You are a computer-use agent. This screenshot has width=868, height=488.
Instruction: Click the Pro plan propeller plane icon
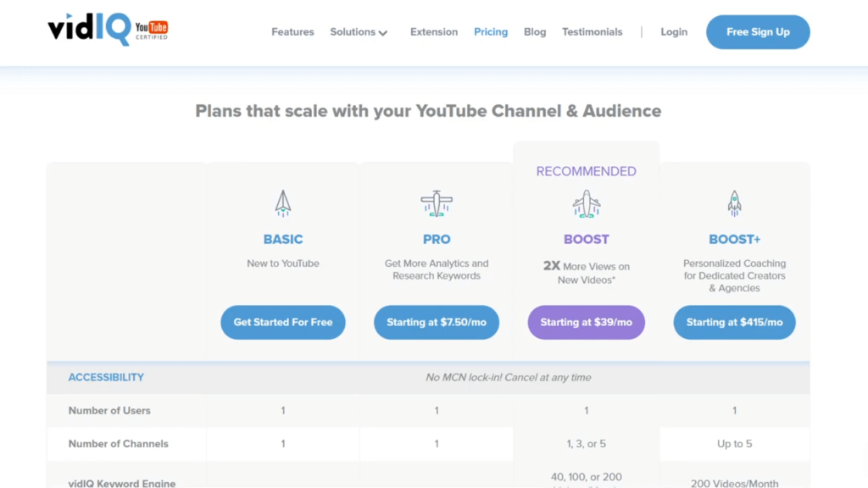437,203
